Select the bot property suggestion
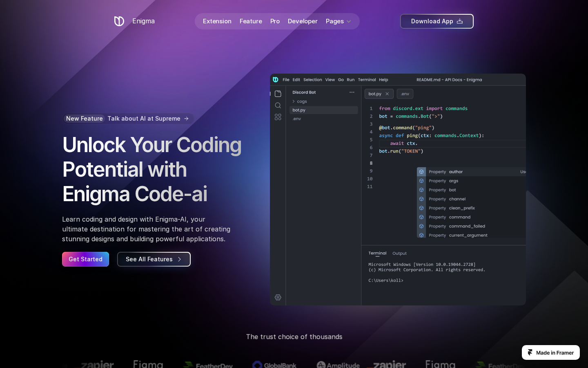 point(471,190)
